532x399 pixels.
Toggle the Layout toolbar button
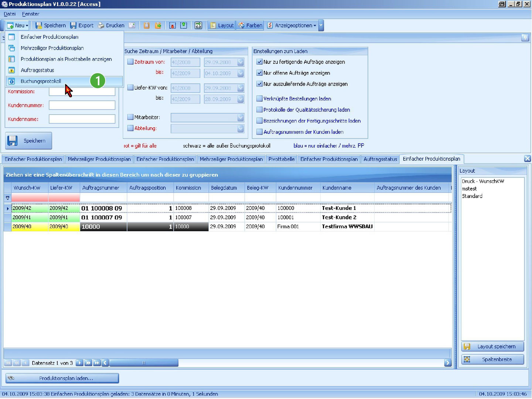222,25
